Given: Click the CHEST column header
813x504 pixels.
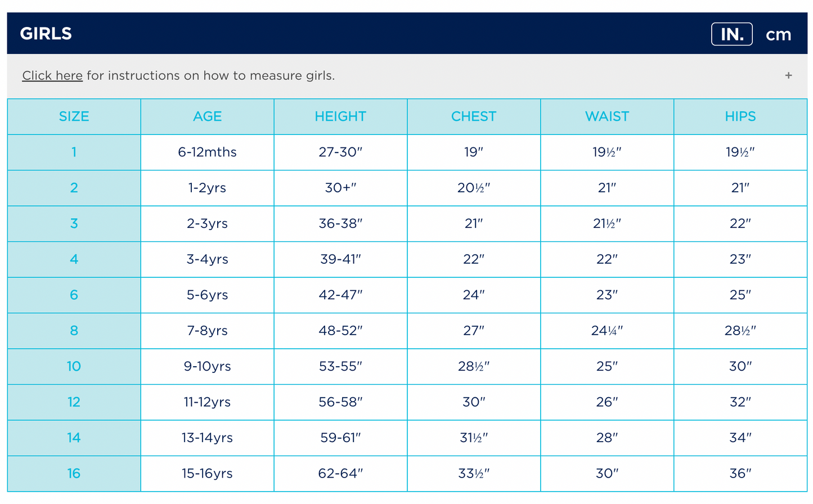Looking at the screenshot, I should coord(474,116).
